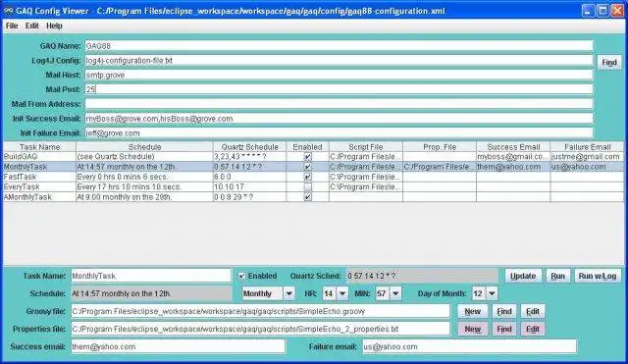Click the Mail From Address field
The height and width of the screenshot is (364, 628).
pyautogui.click(x=339, y=104)
